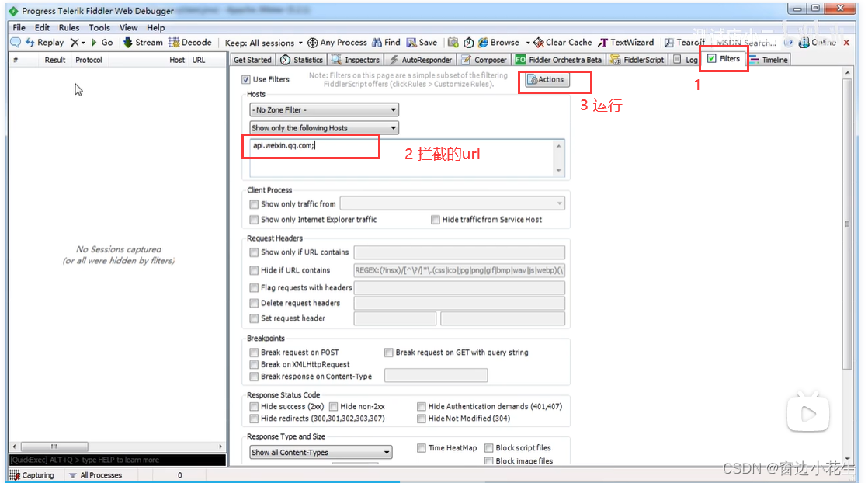Viewport: 868px width, 483px height.
Task: Open the traffic process dropdown list
Action: click(453, 203)
